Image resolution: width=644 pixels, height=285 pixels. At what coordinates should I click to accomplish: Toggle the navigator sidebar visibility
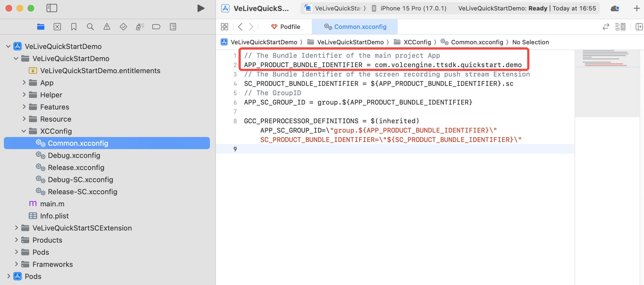[52, 8]
